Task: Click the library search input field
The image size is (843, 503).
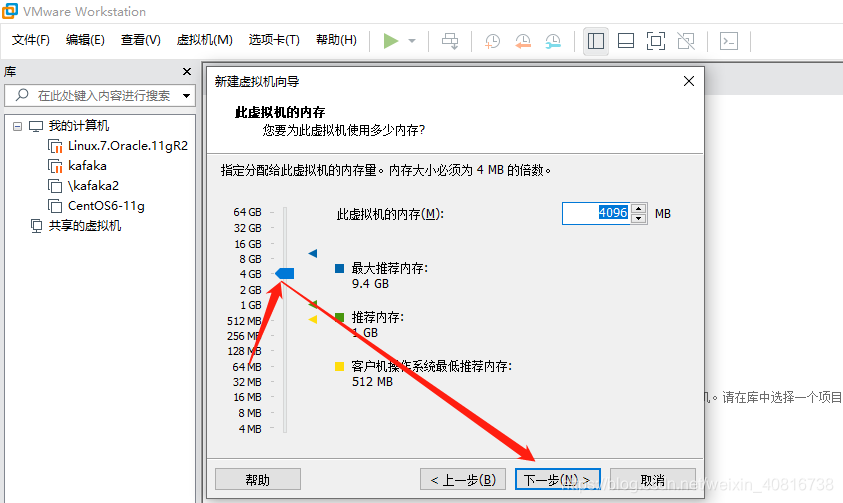Action: [99, 96]
